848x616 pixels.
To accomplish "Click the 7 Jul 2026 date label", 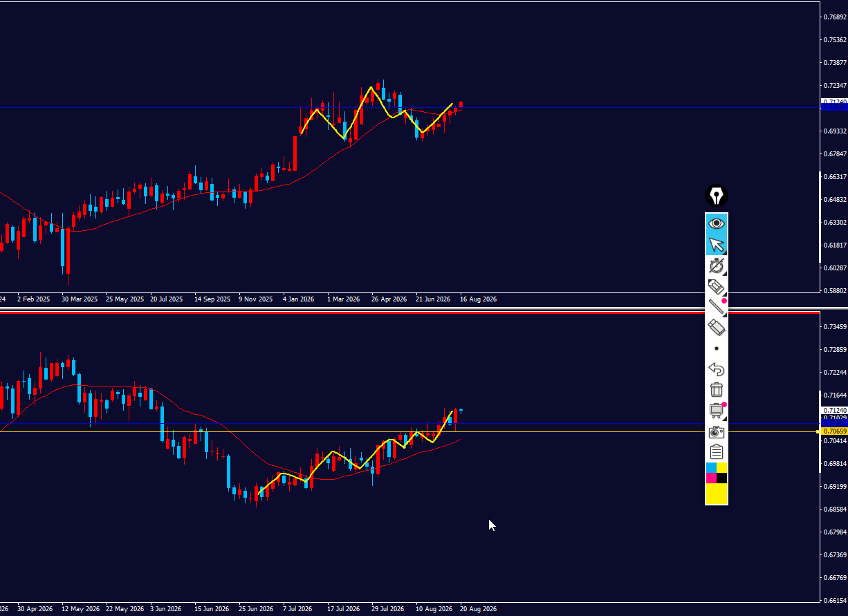I will (297, 609).
